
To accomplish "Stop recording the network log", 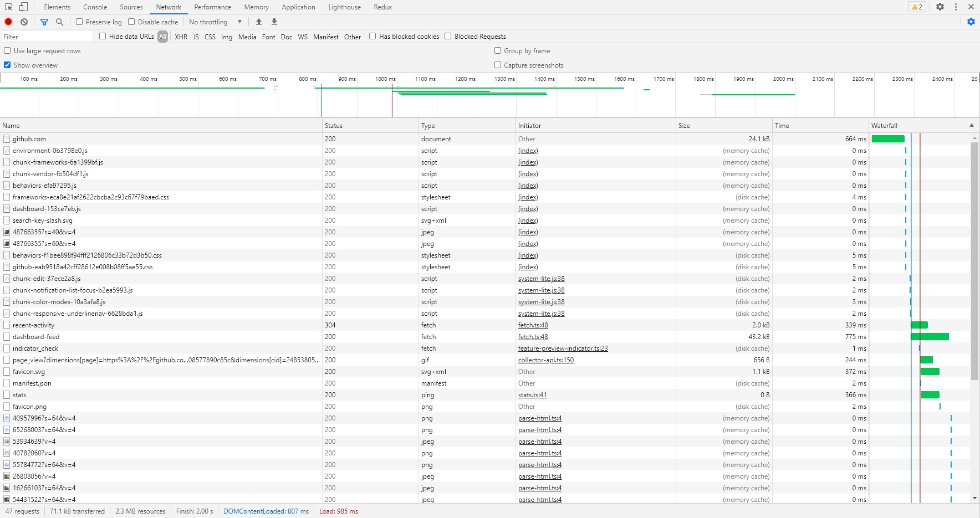I will [x=8, y=22].
